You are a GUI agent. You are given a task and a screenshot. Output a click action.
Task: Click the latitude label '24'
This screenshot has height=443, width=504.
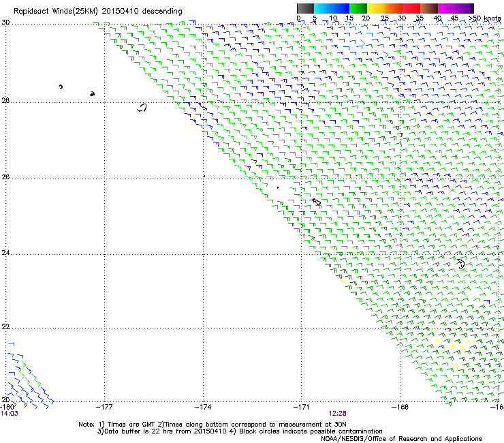click(5, 253)
